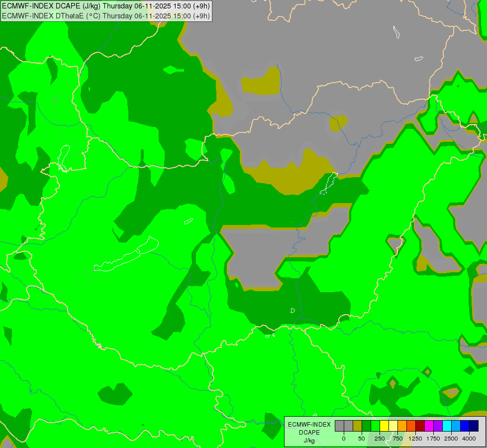Click the purple legend swatch
The width and height of the screenshot is (487, 448).
click(x=438, y=426)
